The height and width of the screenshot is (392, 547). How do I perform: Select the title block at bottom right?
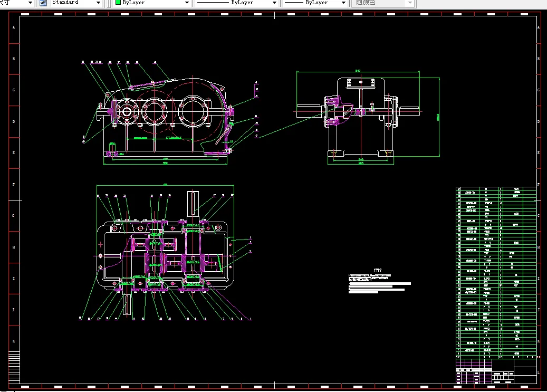click(x=496, y=371)
